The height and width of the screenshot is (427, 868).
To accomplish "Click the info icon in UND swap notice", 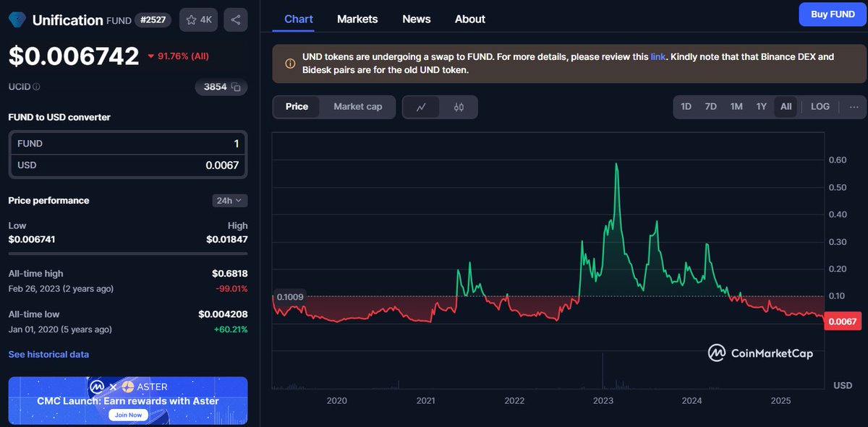I will pyautogui.click(x=290, y=64).
